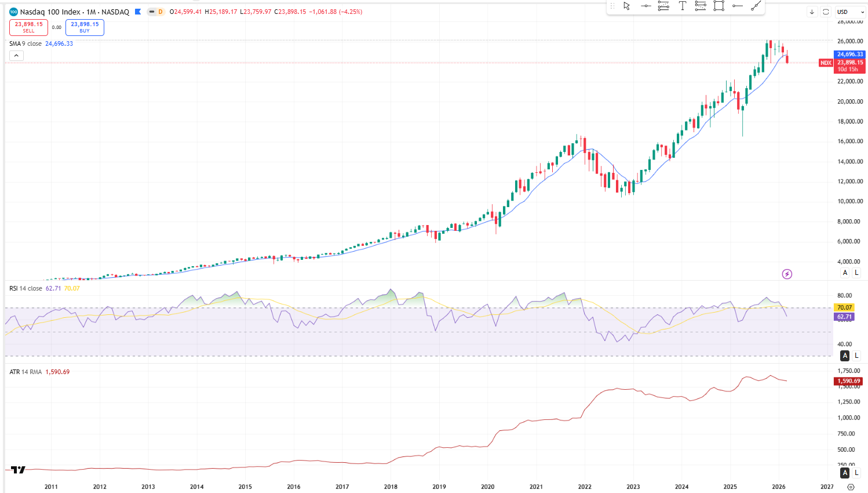Click the blue flag next to NASDAQ

(x=138, y=12)
